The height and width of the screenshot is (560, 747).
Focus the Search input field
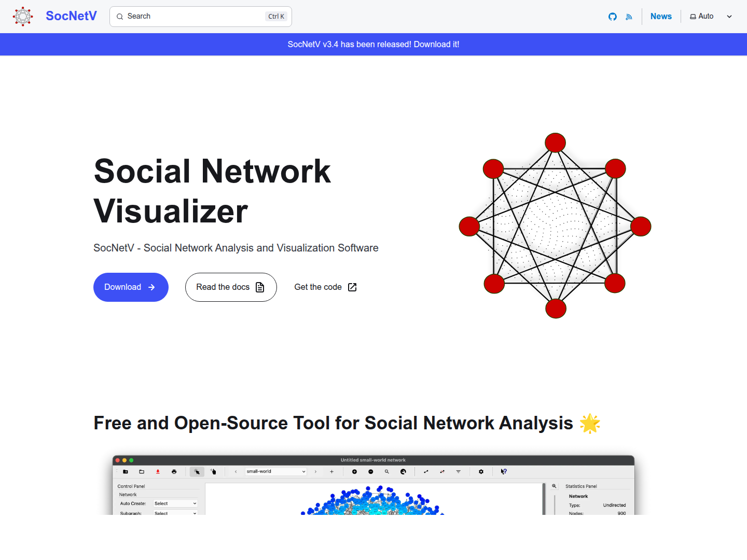point(201,17)
